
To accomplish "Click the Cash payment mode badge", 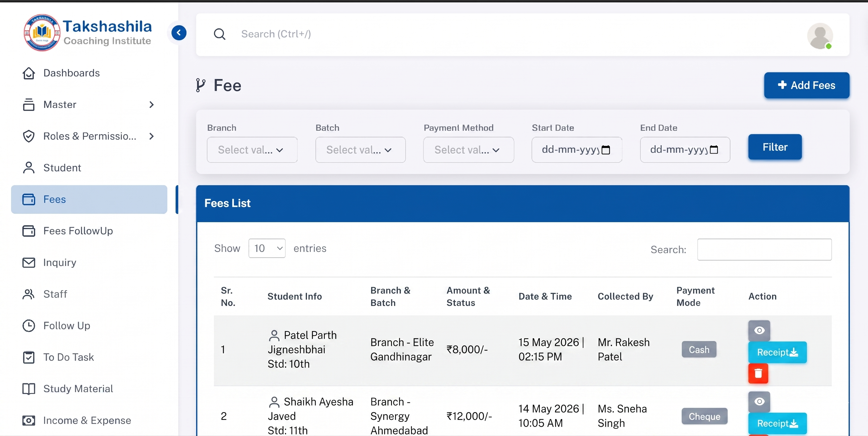I will point(699,350).
